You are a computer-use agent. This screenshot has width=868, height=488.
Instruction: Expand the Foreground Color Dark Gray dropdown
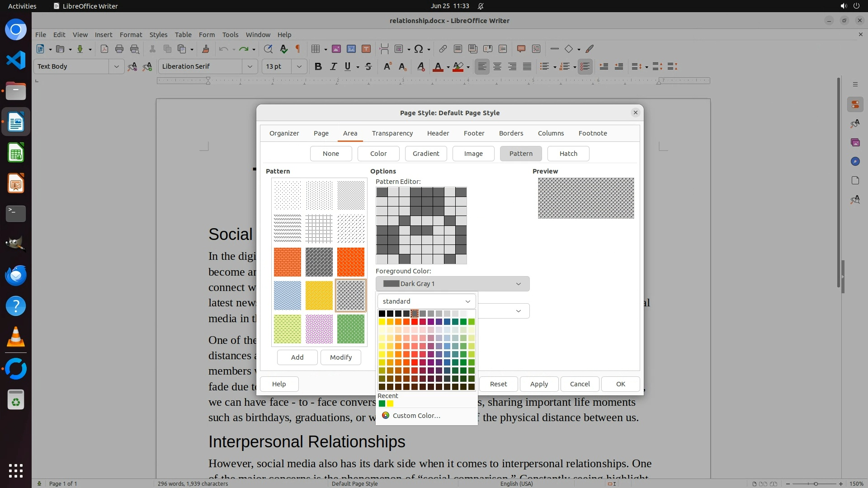[452, 284]
